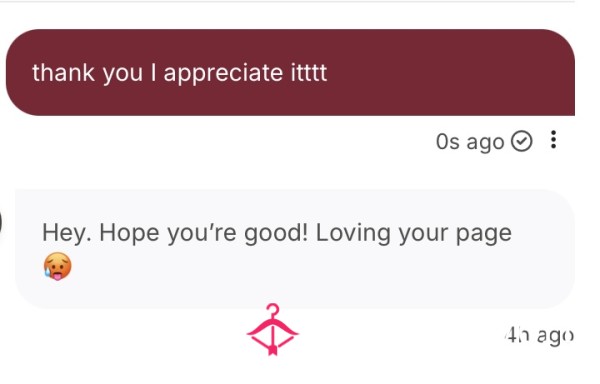Click the pink hanger-and-arrow logo icon
This screenshot has width=600, height=384.
pos(272,330)
